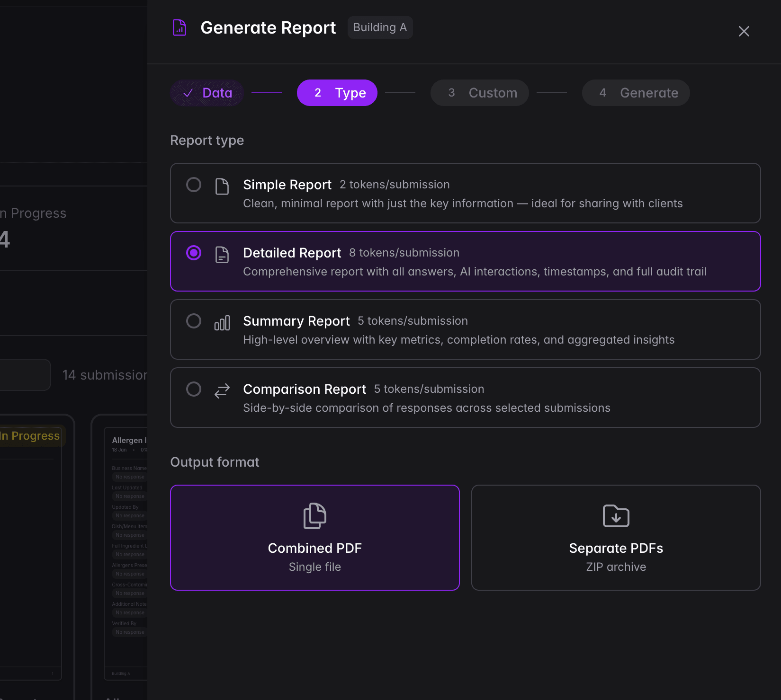
Task: Switch to the Generate step
Action: point(635,93)
